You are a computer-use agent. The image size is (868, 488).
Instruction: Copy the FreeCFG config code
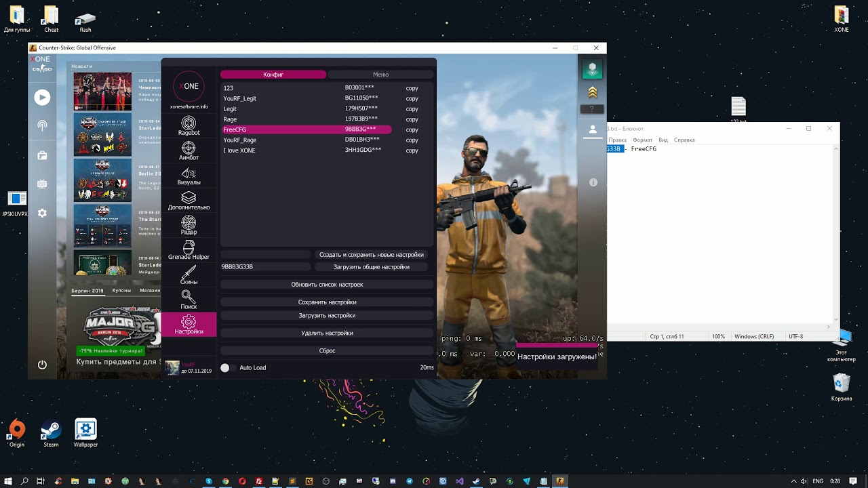(412, 129)
